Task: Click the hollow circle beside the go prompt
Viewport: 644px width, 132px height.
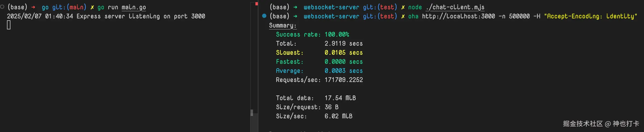Action: click(x=2, y=7)
